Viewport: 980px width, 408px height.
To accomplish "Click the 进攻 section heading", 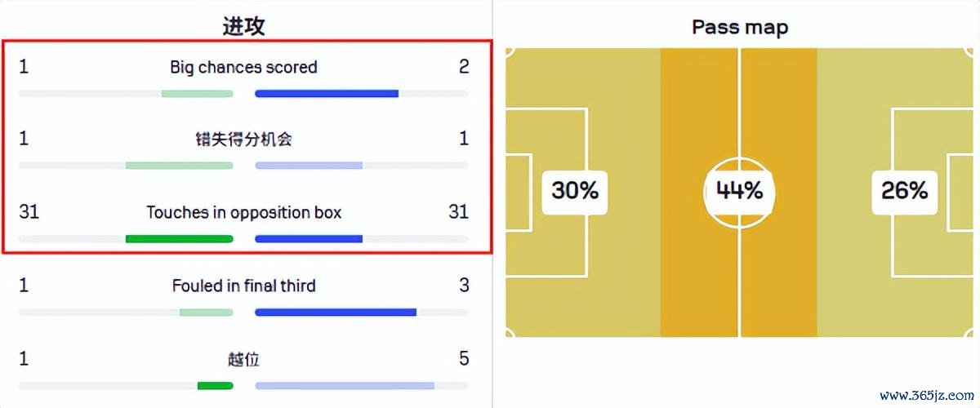I will pyautogui.click(x=243, y=24).
